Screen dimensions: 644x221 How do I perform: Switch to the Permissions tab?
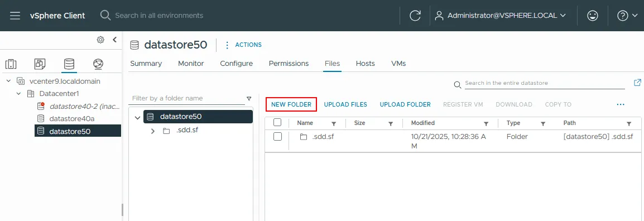[x=289, y=64]
